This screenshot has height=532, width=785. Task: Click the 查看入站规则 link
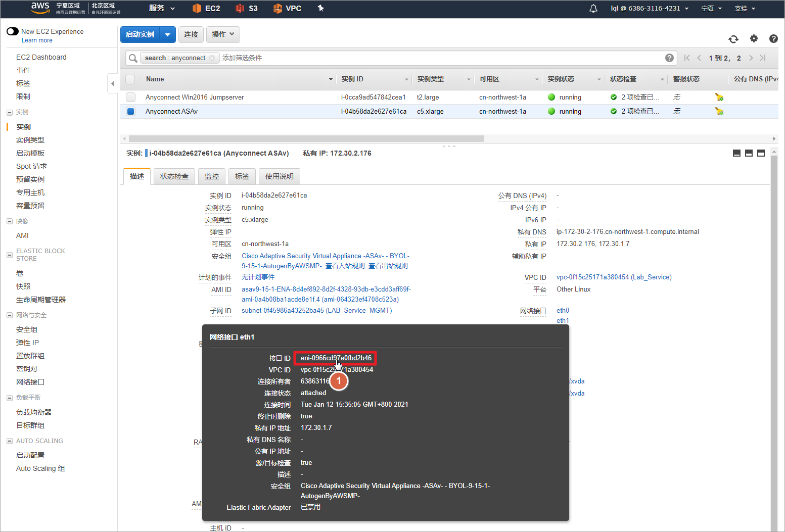345,266
